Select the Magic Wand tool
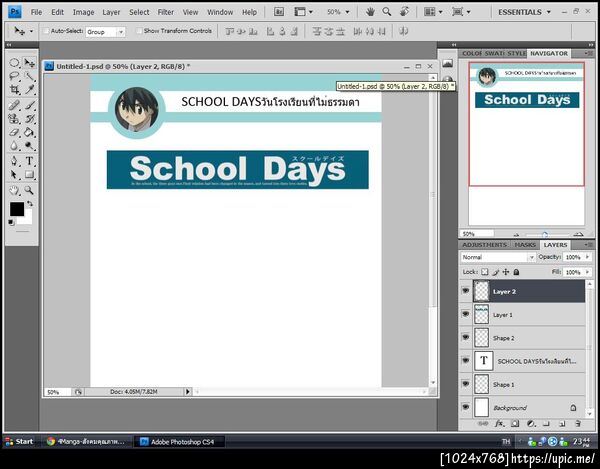This screenshot has width=600, height=469. [29, 76]
